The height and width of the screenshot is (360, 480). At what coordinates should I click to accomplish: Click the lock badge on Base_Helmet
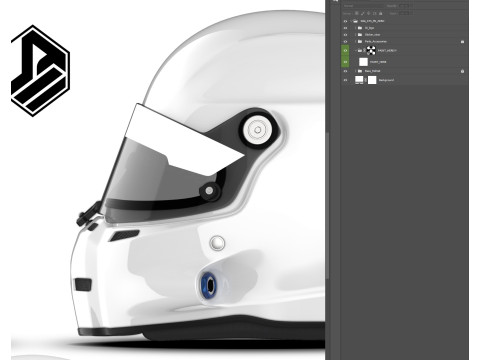(x=462, y=71)
